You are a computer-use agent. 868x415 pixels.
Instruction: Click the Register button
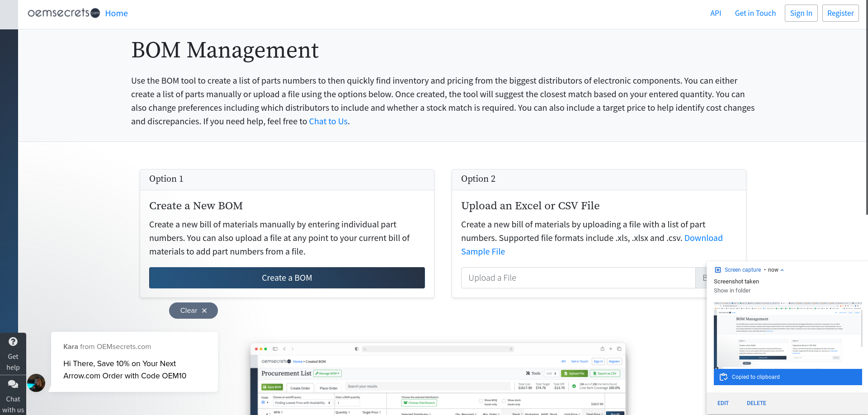pyautogui.click(x=840, y=13)
